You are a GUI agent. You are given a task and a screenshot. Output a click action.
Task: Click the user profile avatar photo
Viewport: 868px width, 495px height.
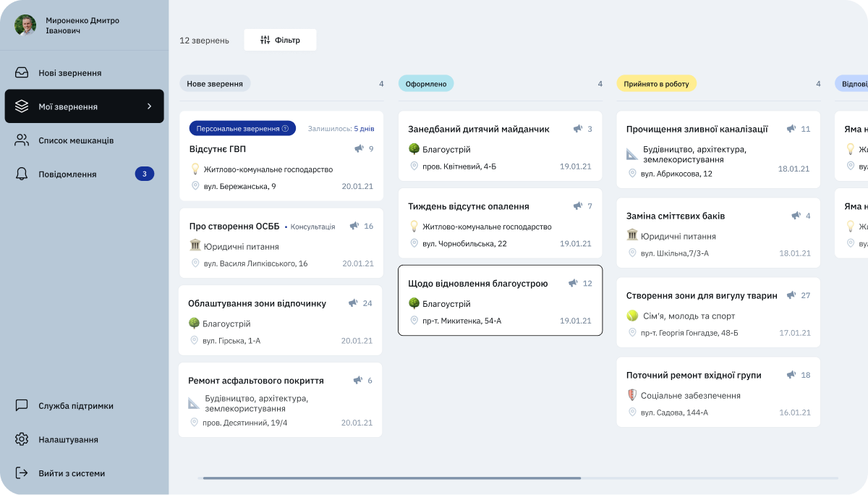[x=25, y=25]
